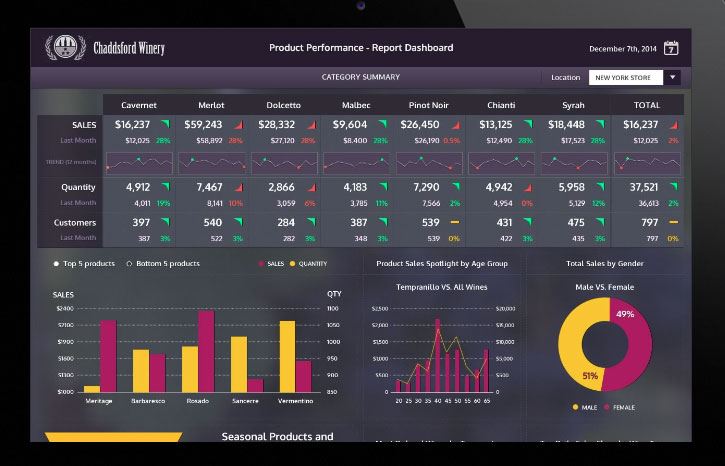Click red arrow beside Merlot quantity 7,467
This screenshot has width=725, height=466.
pos(239,187)
